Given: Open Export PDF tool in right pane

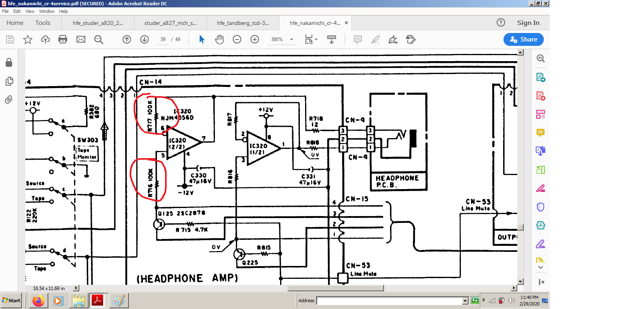Looking at the screenshot, I should [541, 77].
